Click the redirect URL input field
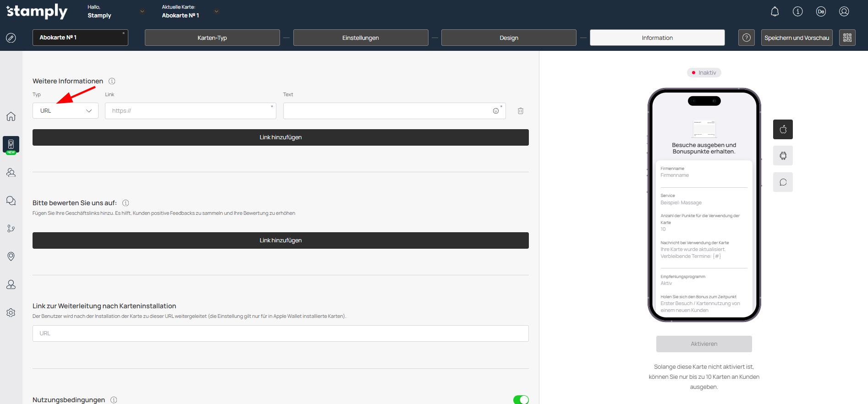 [x=280, y=333]
